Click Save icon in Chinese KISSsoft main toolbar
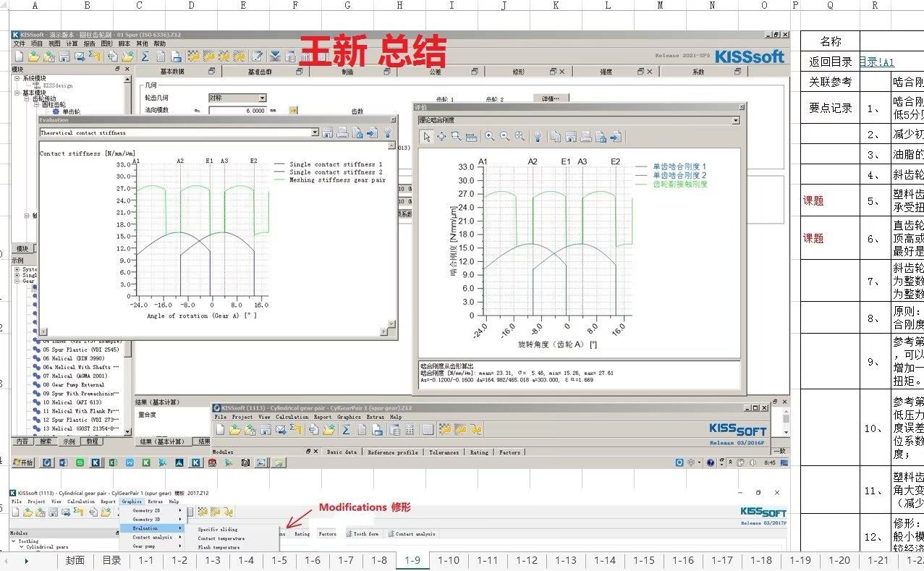Viewport: 924px width, 571px height. pyautogui.click(x=64, y=56)
